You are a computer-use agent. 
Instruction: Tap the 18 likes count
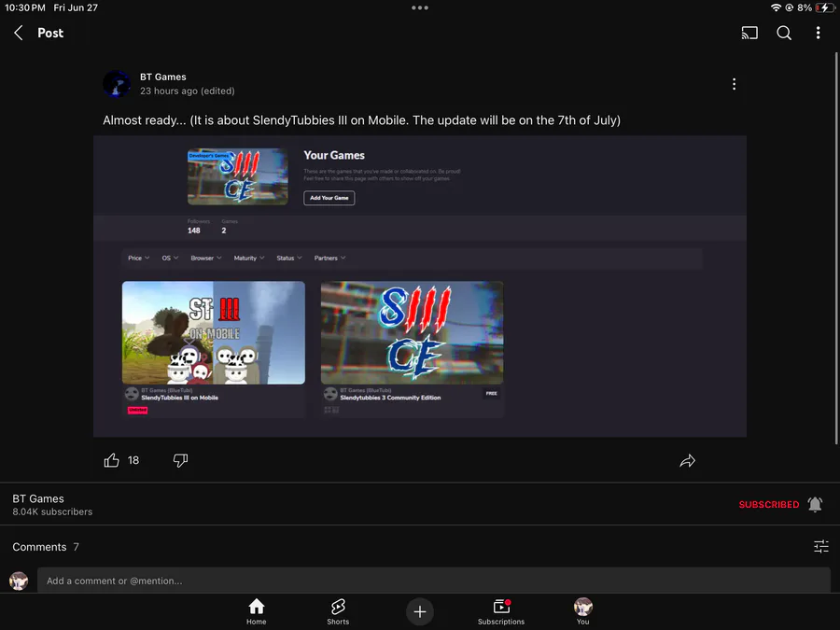(133, 461)
